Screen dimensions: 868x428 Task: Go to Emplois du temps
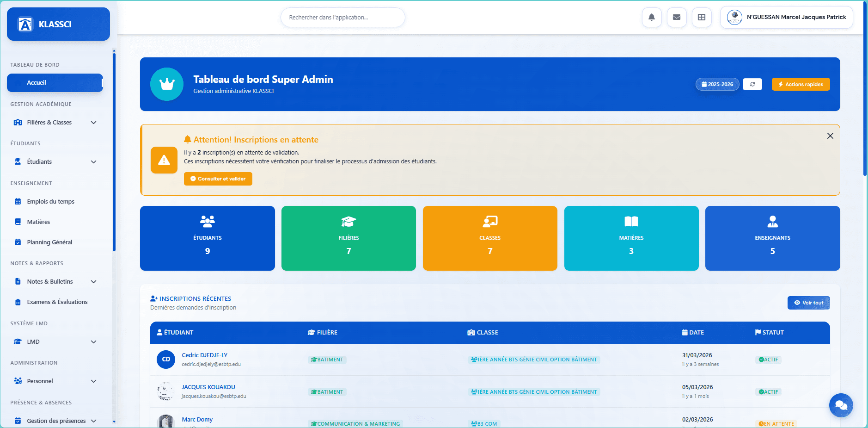pos(50,202)
